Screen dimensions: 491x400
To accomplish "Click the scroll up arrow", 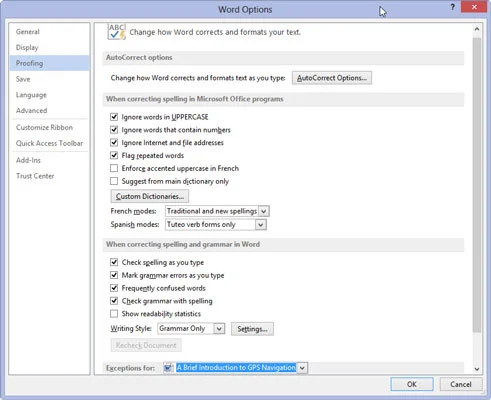I will point(477,29).
